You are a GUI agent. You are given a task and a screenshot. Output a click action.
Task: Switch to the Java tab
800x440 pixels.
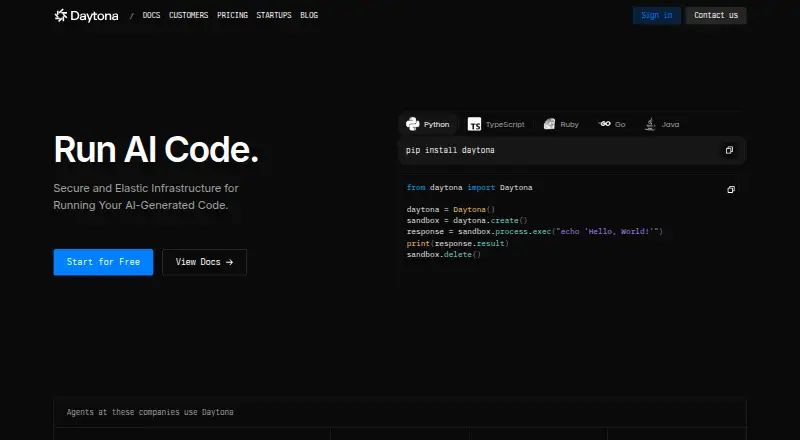tap(662, 124)
